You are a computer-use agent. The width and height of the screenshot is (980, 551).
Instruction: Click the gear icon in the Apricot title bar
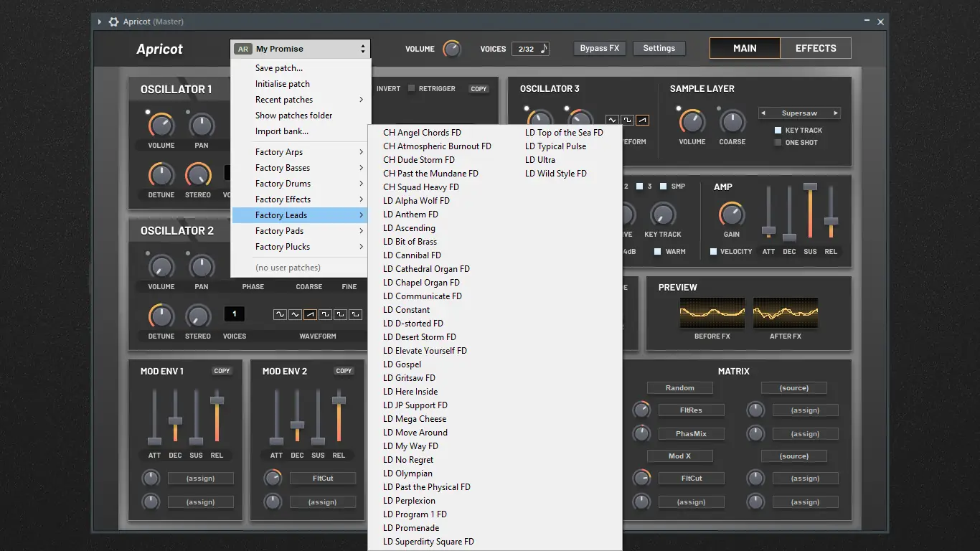point(113,22)
